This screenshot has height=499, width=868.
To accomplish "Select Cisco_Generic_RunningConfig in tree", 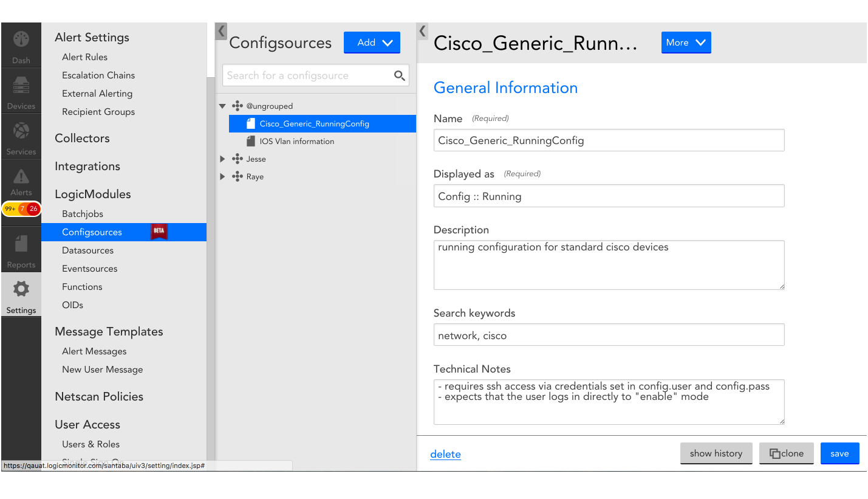I will [x=323, y=123].
